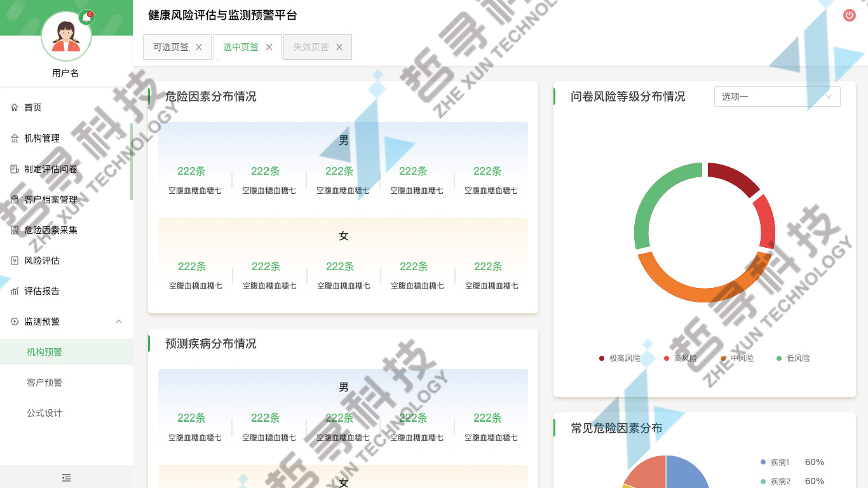Click the monitor icon beside 监测预警
Viewport: 868px width, 488px height.
coord(15,322)
